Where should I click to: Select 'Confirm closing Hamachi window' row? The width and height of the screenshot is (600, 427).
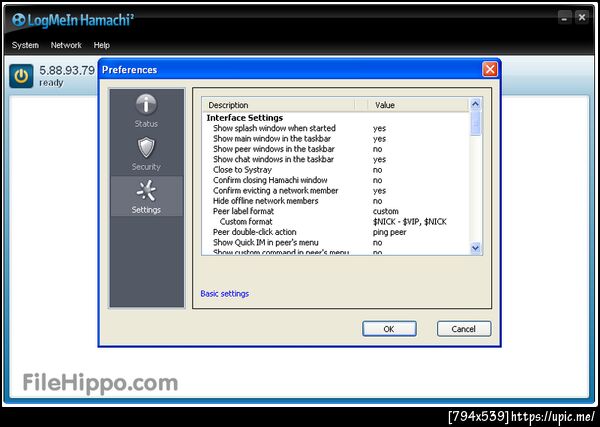[x=336, y=180]
